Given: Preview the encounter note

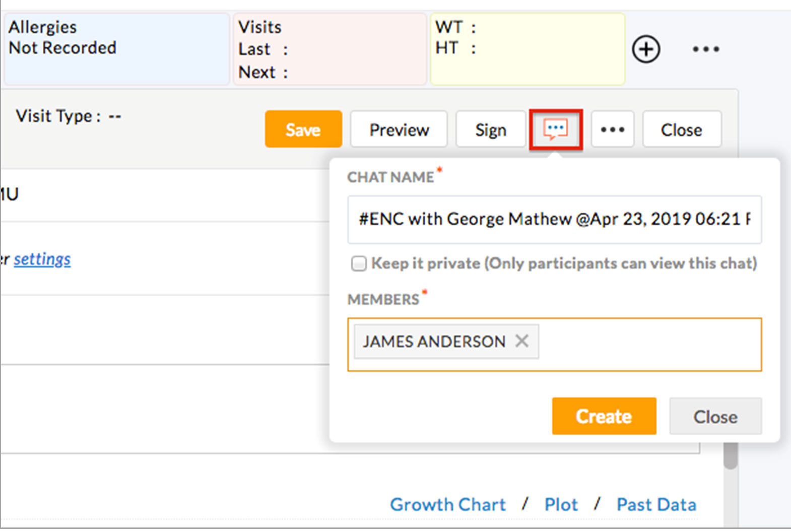Looking at the screenshot, I should point(399,130).
